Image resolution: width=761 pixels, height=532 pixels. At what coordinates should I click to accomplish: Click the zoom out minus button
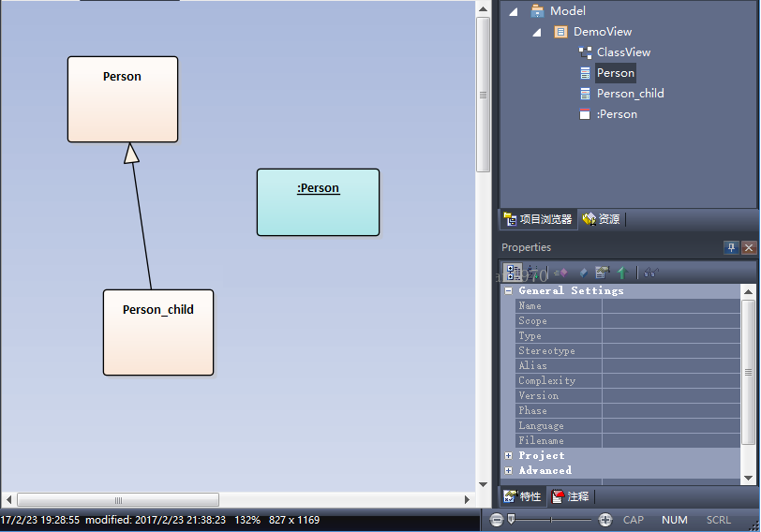[x=497, y=520]
